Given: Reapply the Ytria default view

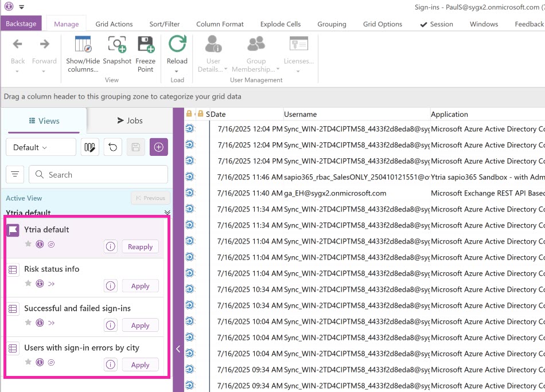Looking at the screenshot, I should pyautogui.click(x=140, y=247).
